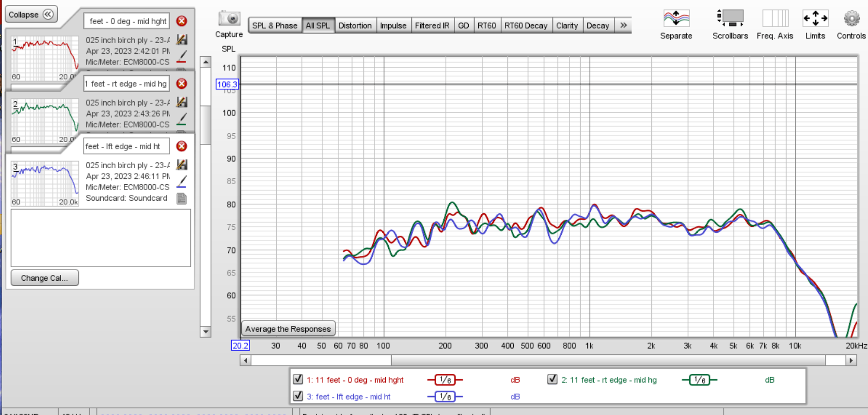
Task: Uncheck trace 1: 11 feet - 0 deg checkbox
Action: [x=298, y=379]
